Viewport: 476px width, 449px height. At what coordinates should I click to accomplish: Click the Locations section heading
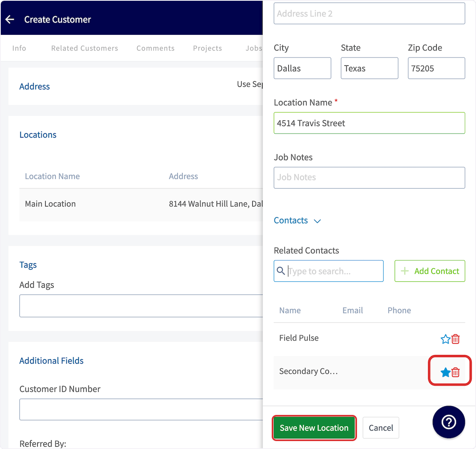(38, 135)
